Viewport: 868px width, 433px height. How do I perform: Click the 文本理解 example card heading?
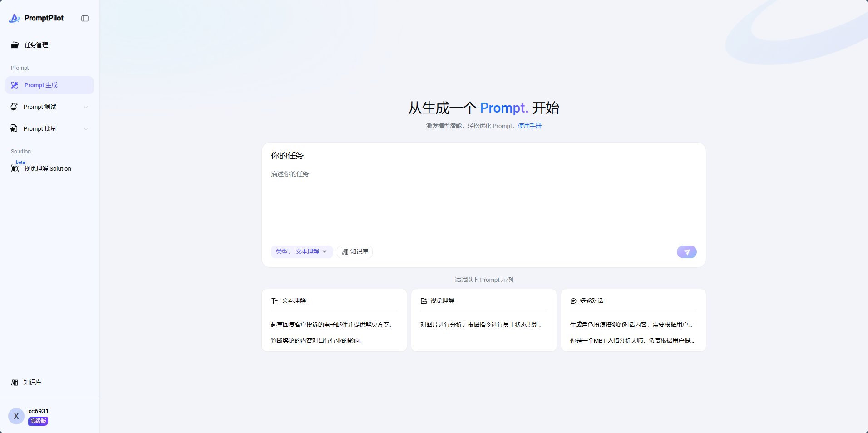tap(294, 301)
